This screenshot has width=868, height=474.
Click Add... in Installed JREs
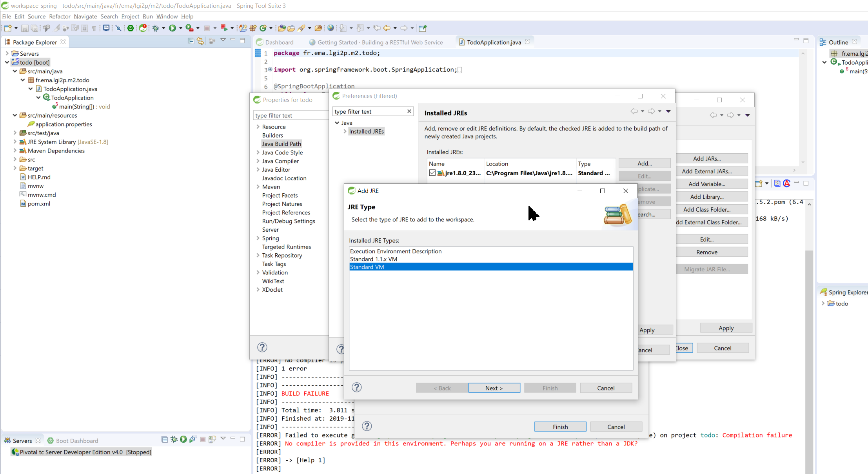(645, 163)
